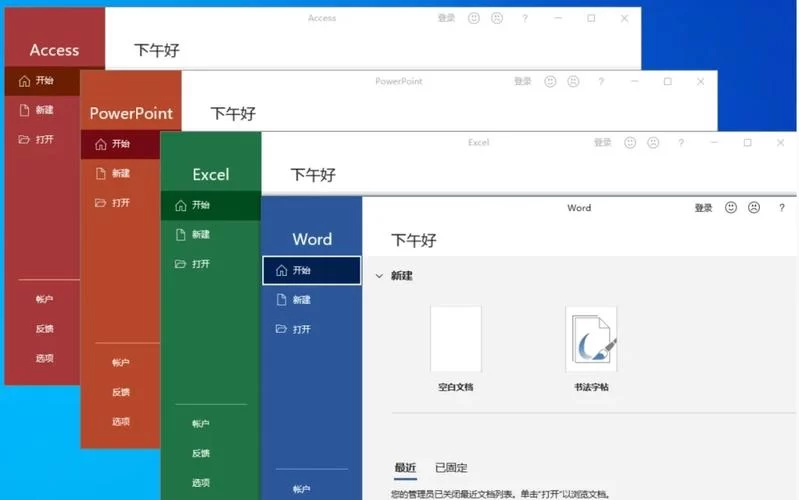The height and width of the screenshot is (500, 799).
Task: Click frown feedback icon in Word
Action: (x=754, y=207)
